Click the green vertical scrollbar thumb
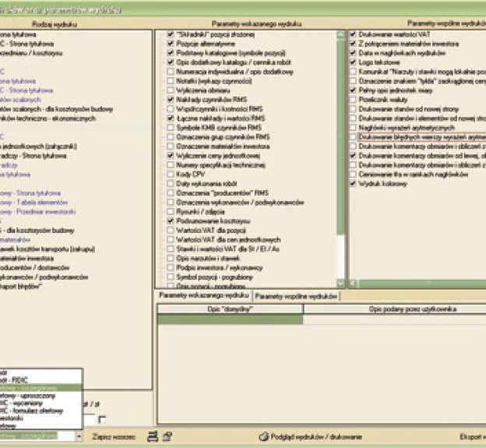The height and width of the screenshot is (448, 486). [x=340, y=136]
